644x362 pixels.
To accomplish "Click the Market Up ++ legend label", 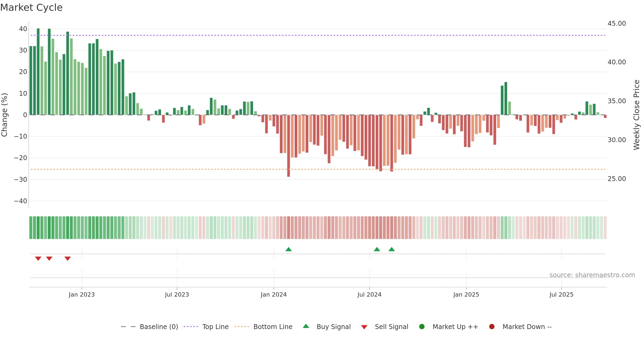I will pos(455,327).
